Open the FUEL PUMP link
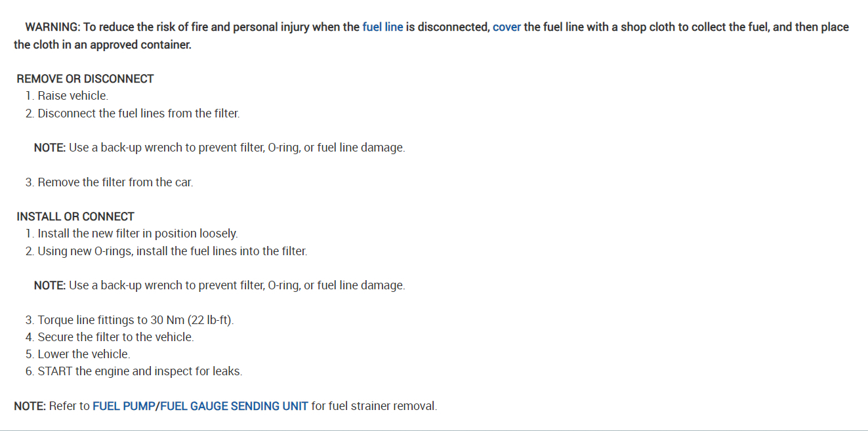 [x=123, y=406]
